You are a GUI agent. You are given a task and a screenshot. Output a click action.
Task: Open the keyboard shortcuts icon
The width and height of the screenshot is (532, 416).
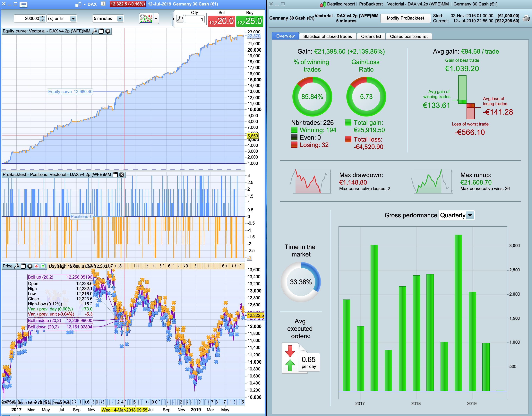tap(23, 4)
